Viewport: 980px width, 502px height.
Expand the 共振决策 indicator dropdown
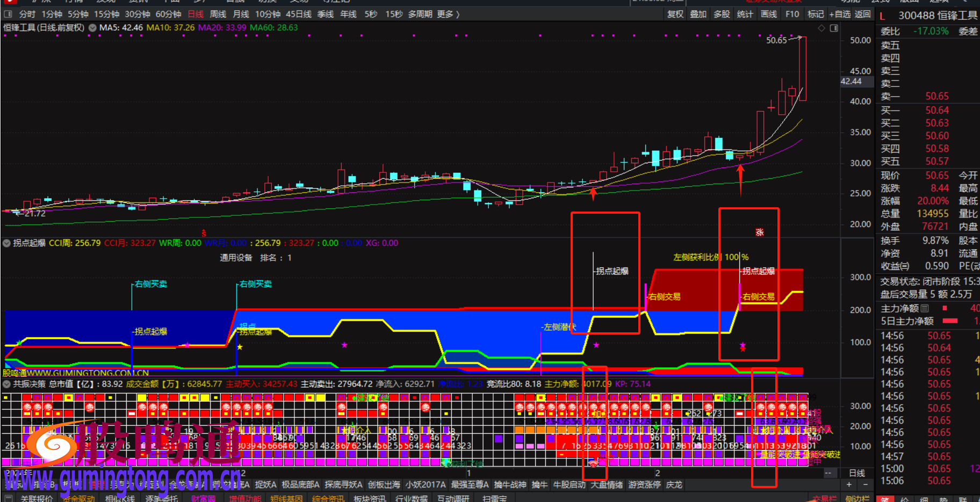[6, 384]
